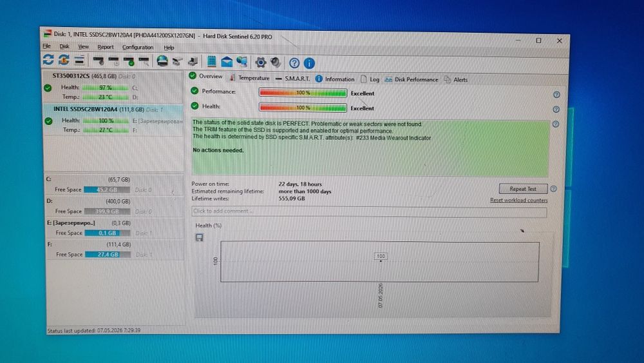The width and height of the screenshot is (644, 363).
Task: Click green check icon of INTEL SSD disk
Action: (x=48, y=121)
